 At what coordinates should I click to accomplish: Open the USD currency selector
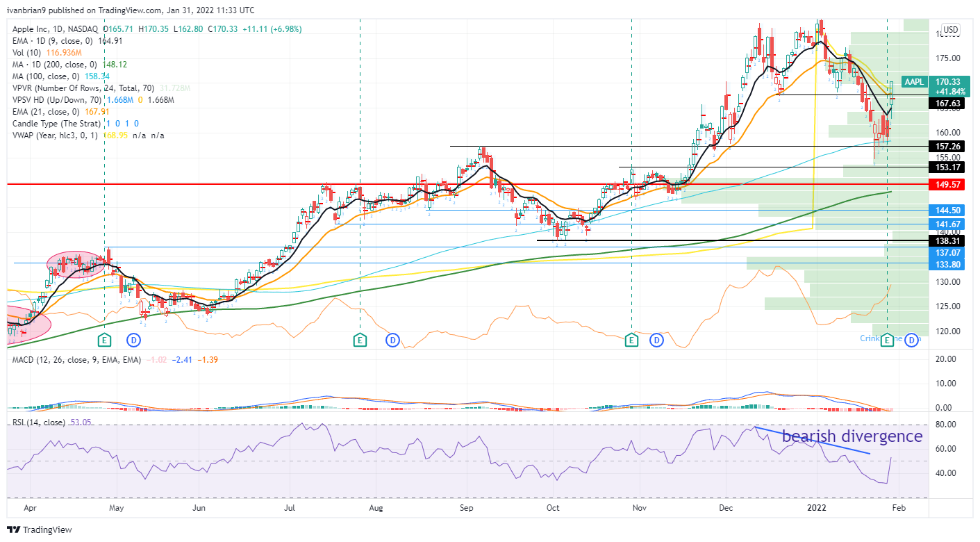click(950, 29)
